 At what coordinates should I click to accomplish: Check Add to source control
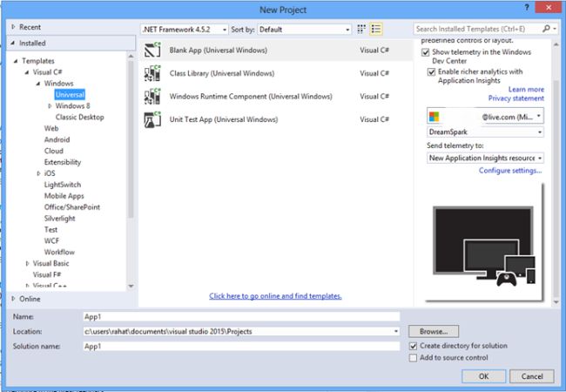coord(413,358)
